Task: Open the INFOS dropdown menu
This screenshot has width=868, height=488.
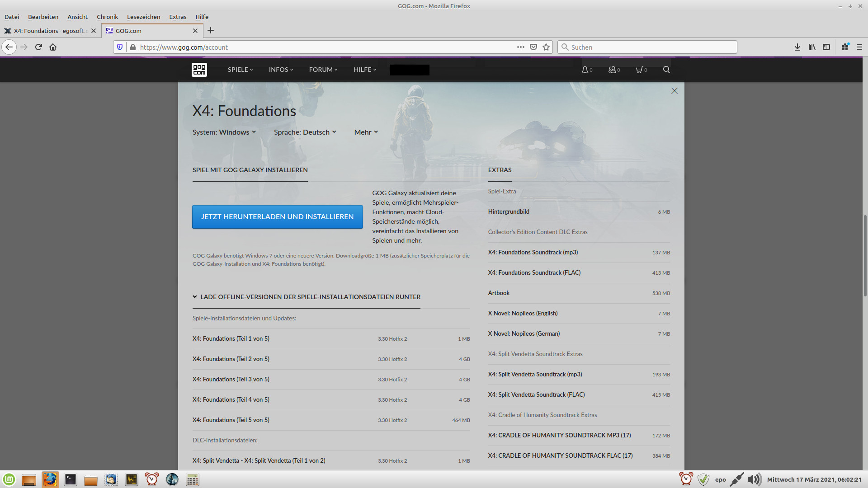Action: tap(281, 70)
